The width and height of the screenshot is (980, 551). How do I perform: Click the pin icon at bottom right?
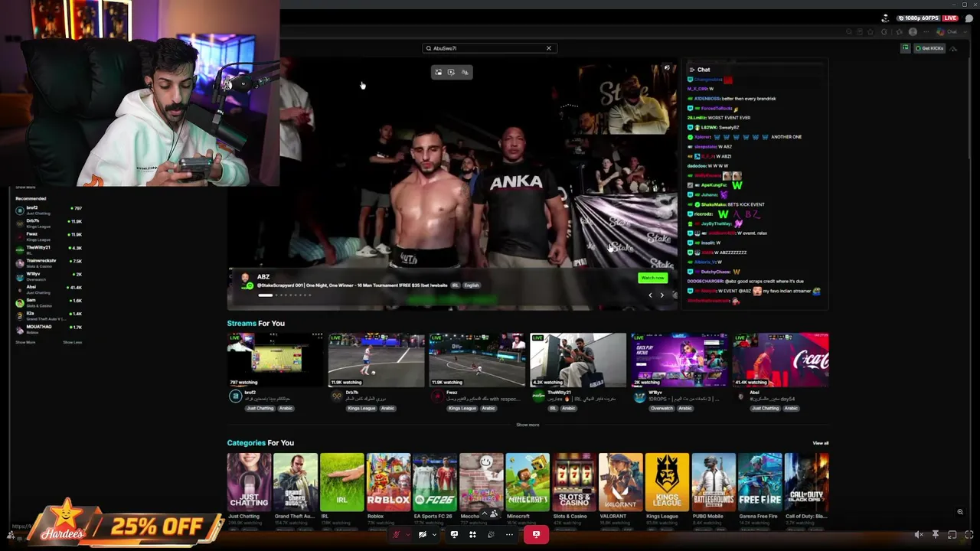[936, 535]
